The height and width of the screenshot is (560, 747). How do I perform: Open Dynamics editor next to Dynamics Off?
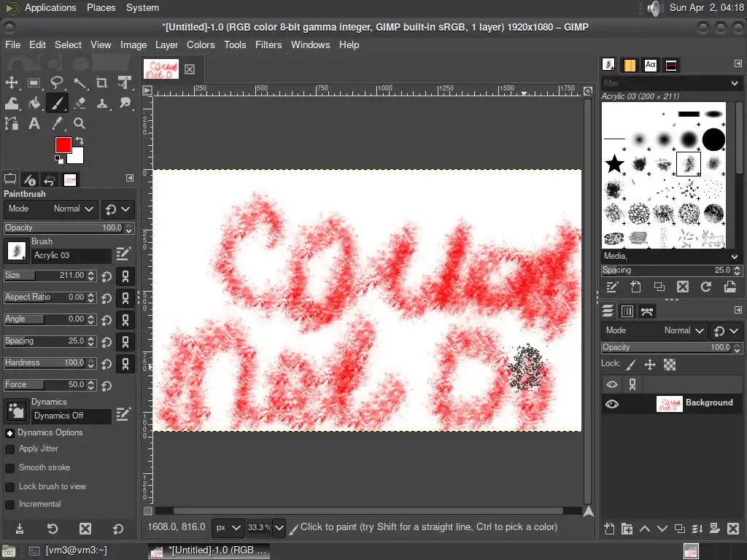(123, 414)
